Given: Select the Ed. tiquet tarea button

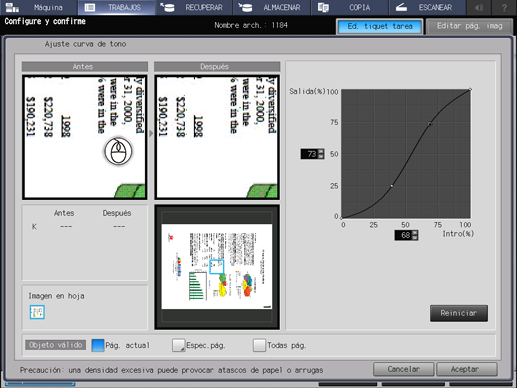Looking at the screenshot, I should click(x=380, y=26).
